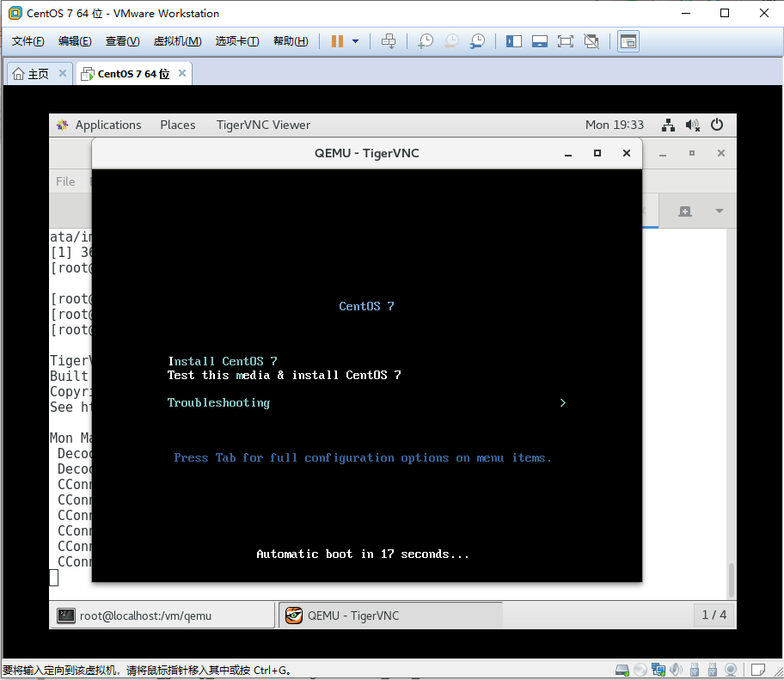The height and width of the screenshot is (680, 784).
Task: Minimize the QEMU - TigerVNC window
Action: tap(568, 154)
